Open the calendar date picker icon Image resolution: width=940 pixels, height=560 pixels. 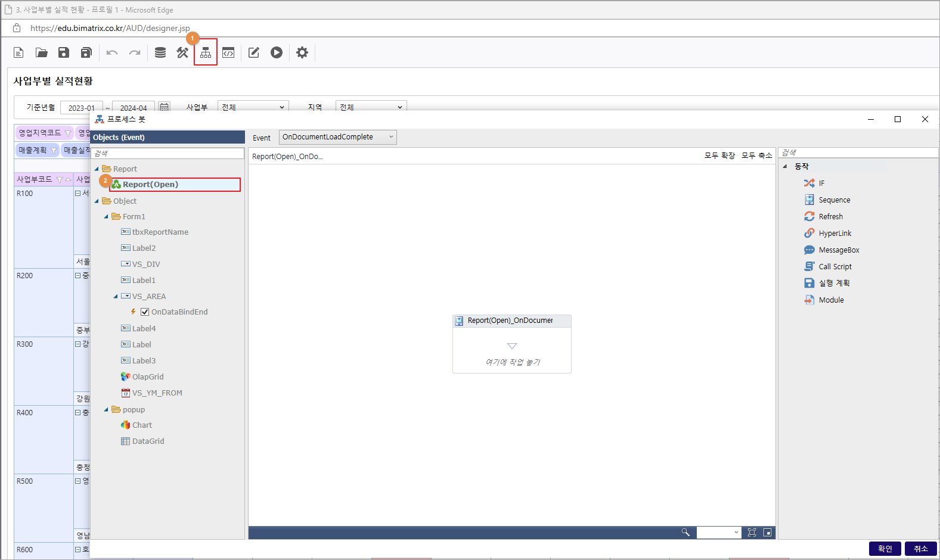point(165,107)
